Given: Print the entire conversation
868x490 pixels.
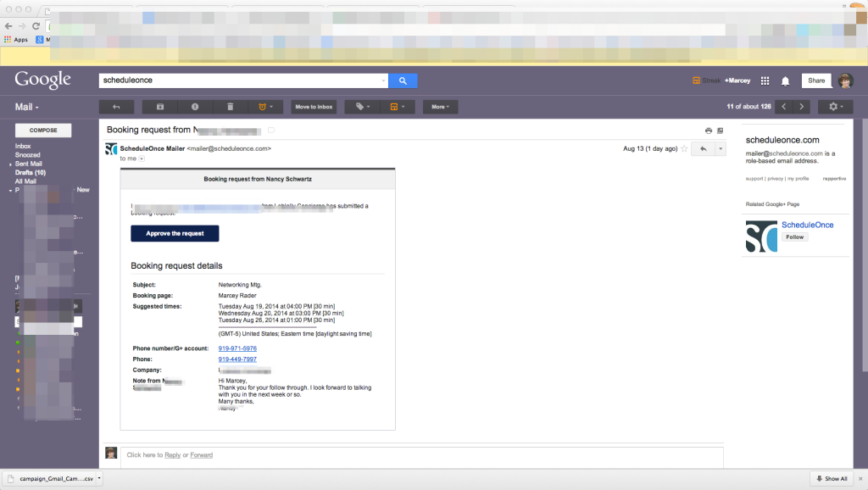Looking at the screenshot, I should tap(708, 131).
